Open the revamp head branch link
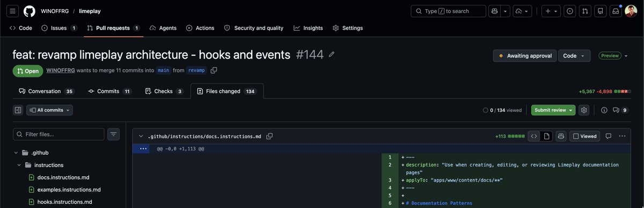The height and width of the screenshot is (208, 644). 196,70
